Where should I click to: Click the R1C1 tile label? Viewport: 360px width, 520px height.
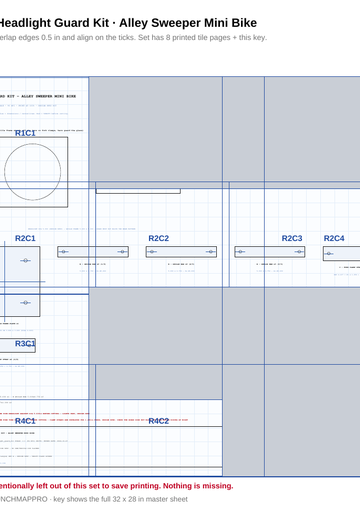point(25,133)
